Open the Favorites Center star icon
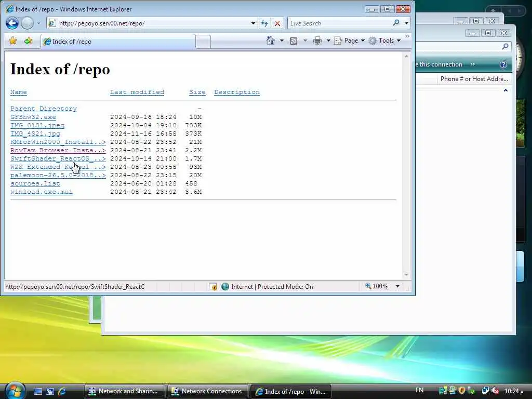Viewport: 532px width, 399px height. click(x=12, y=41)
